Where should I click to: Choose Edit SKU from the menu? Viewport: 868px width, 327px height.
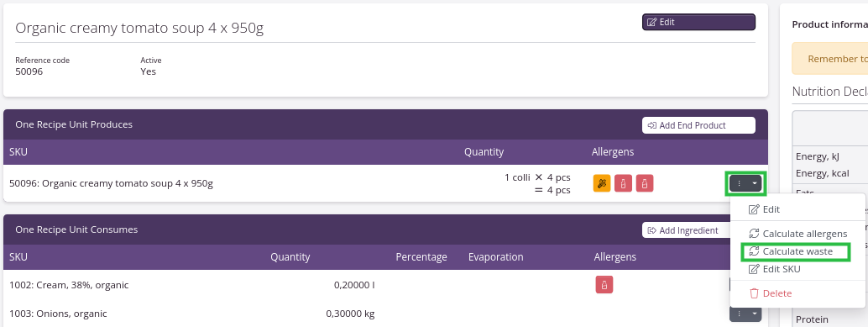pos(775,269)
